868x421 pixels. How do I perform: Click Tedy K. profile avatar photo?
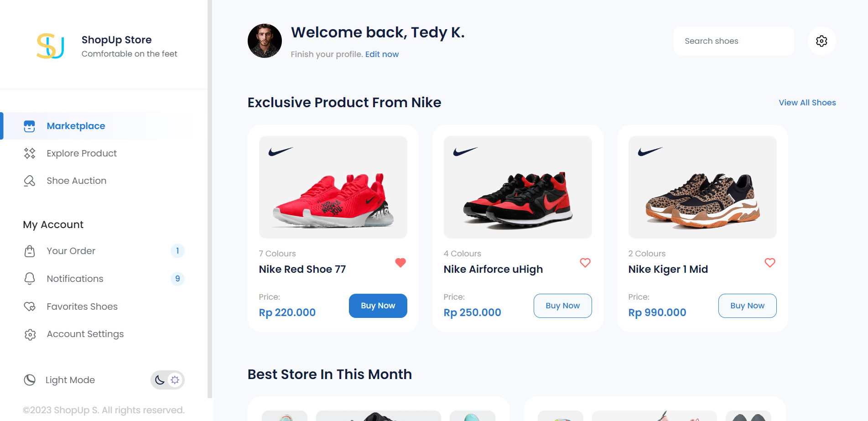point(265,41)
